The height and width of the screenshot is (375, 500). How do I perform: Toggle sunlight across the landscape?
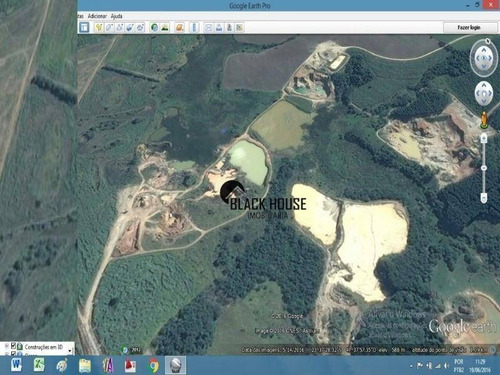click(x=165, y=27)
